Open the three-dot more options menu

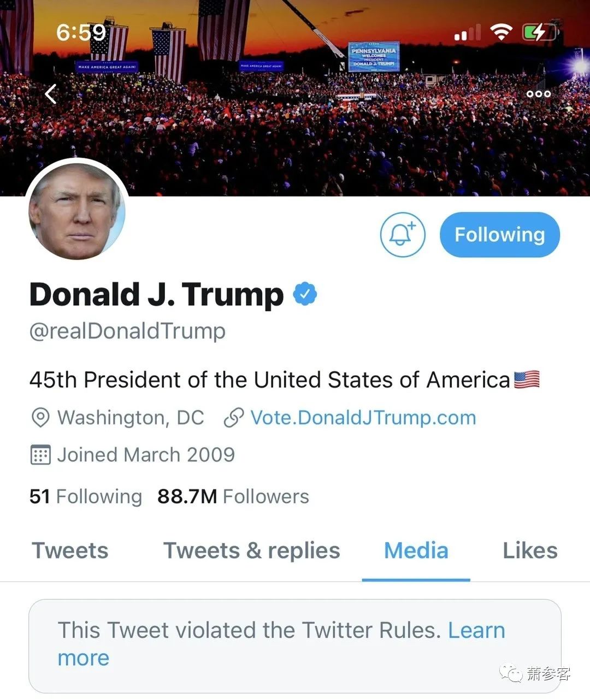538,94
